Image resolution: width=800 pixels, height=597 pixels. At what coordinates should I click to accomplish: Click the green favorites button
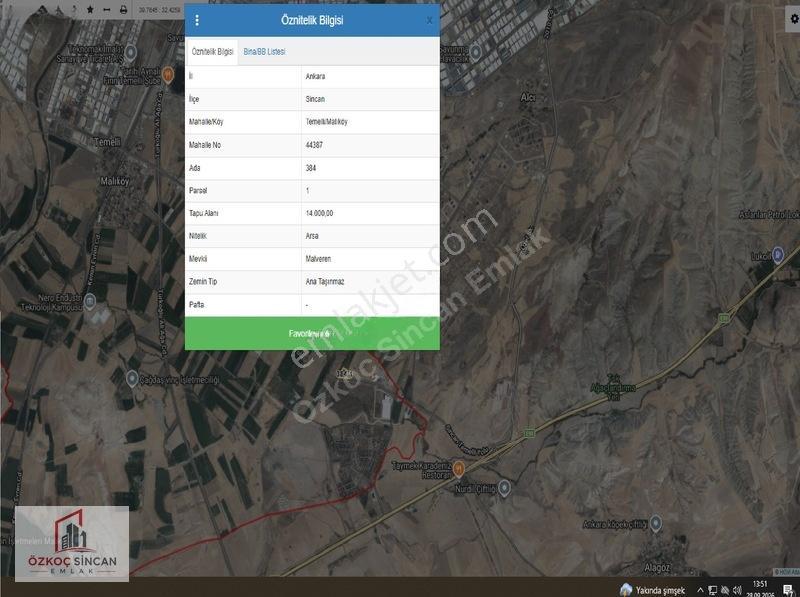point(312,334)
